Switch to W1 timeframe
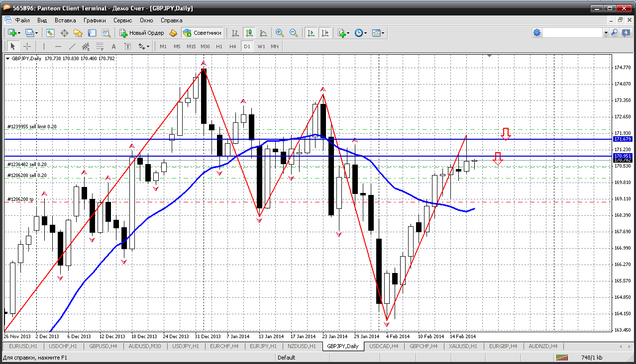 point(261,46)
